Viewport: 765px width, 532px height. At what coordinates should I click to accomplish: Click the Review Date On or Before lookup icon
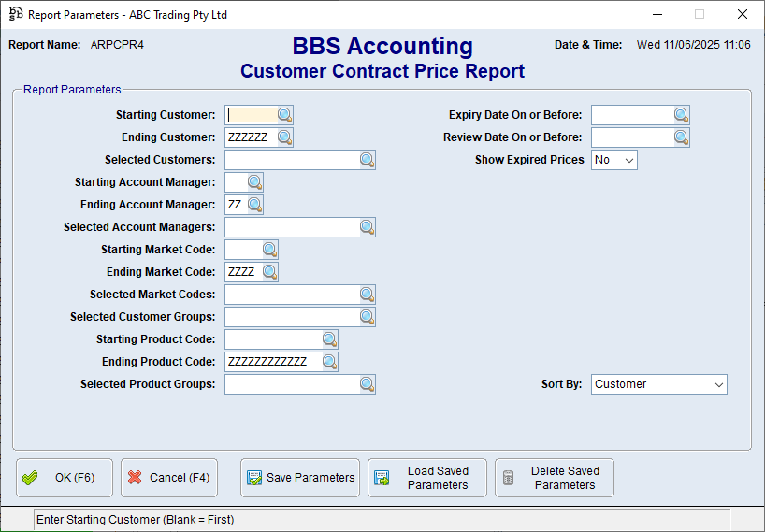point(681,137)
